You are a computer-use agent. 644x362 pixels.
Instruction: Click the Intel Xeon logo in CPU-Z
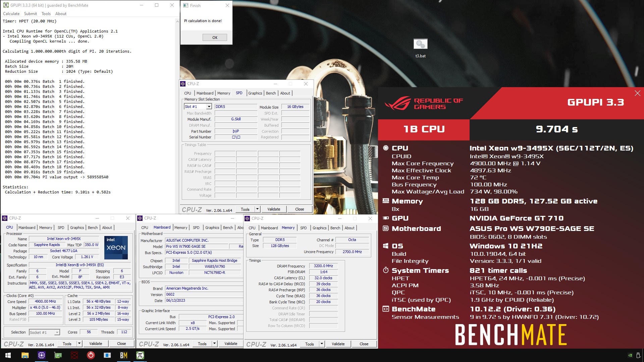coord(116,248)
